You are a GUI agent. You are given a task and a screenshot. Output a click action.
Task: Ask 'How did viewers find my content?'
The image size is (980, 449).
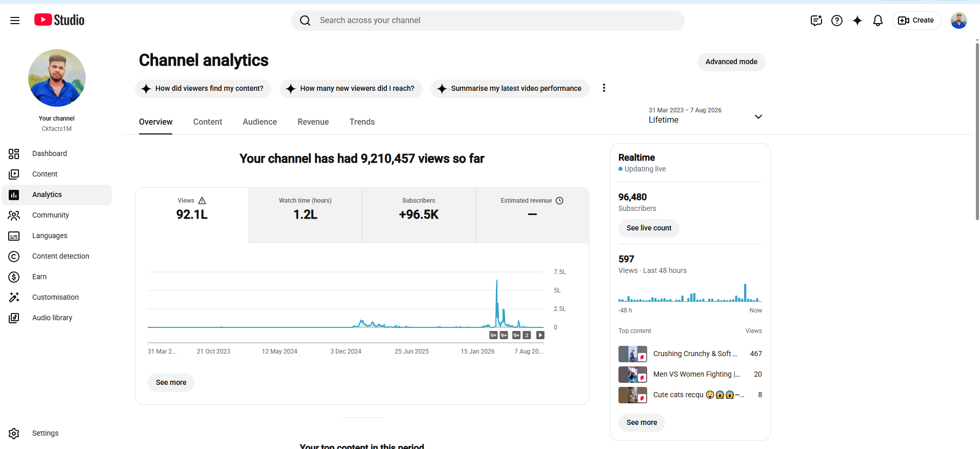[203, 88]
